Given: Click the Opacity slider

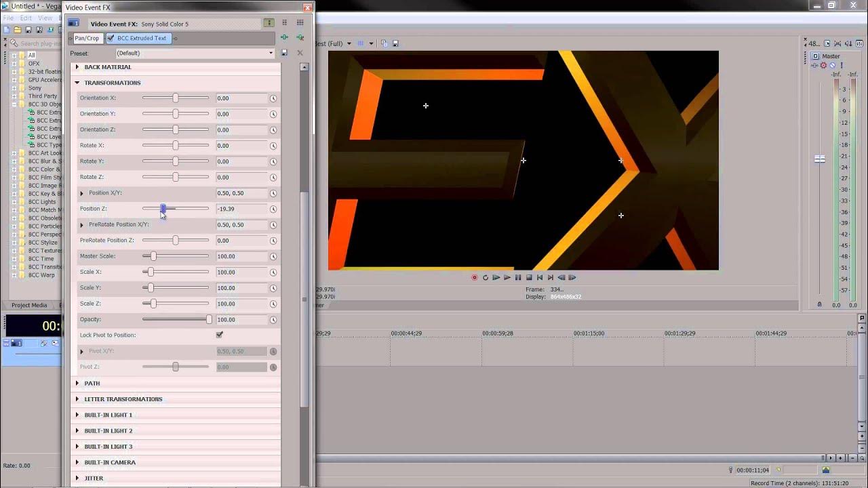Looking at the screenshot, I should click(176, 320).
